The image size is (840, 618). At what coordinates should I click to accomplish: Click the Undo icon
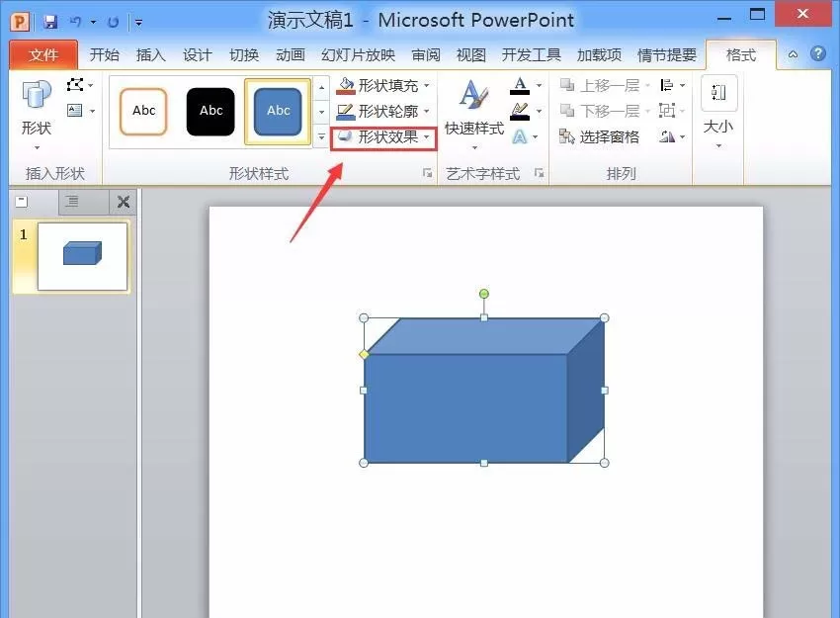click(x=76, y=22)
